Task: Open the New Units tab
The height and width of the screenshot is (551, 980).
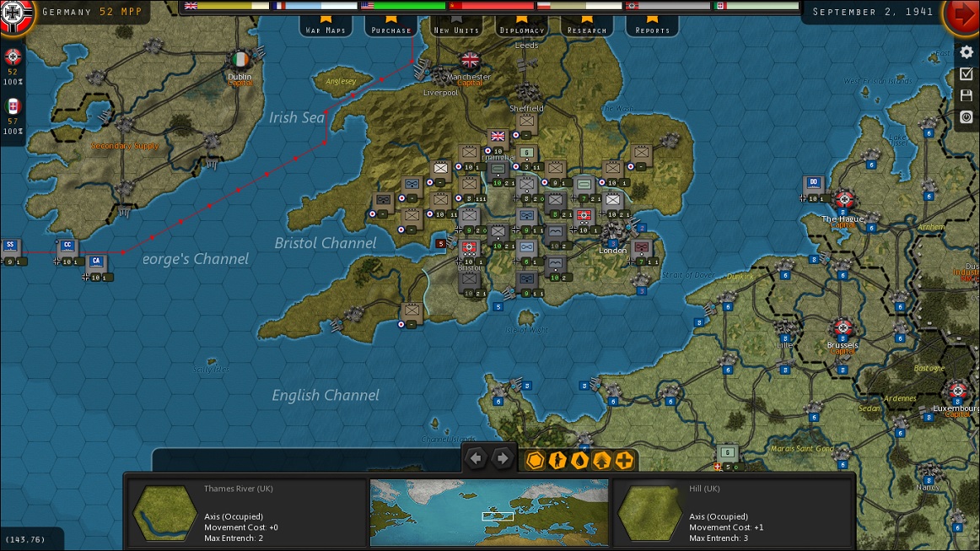Action: [x=456, y=26]
